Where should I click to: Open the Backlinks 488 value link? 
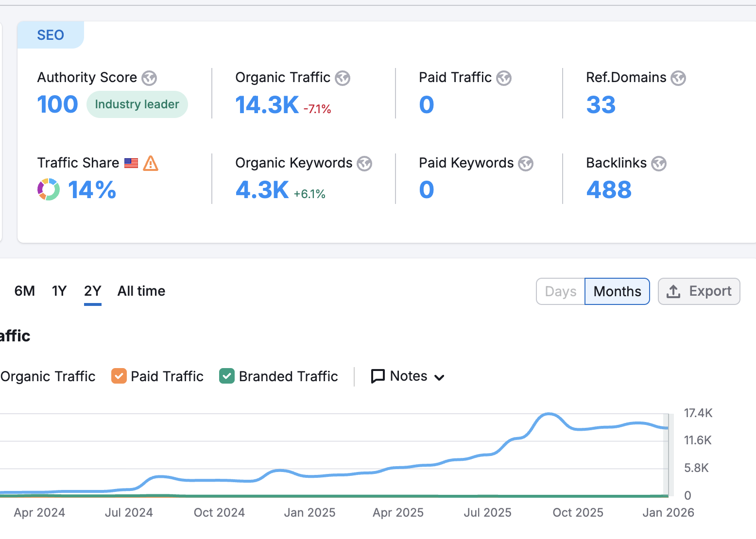[609, 190]
